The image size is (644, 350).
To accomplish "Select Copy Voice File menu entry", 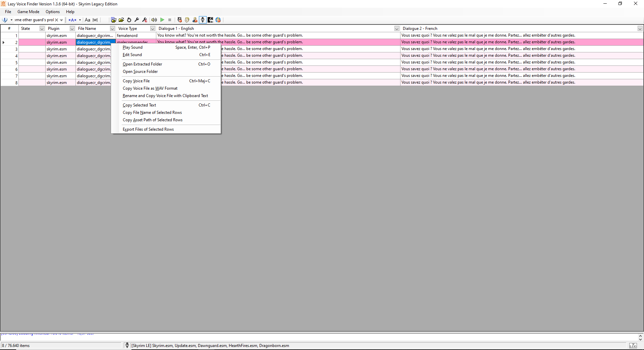I will click(166, 81).
